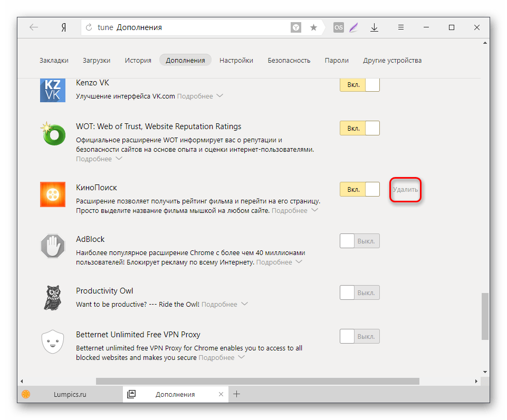Click the vertical scrollbar thumb
507x420 pixels.
point(485,316)
